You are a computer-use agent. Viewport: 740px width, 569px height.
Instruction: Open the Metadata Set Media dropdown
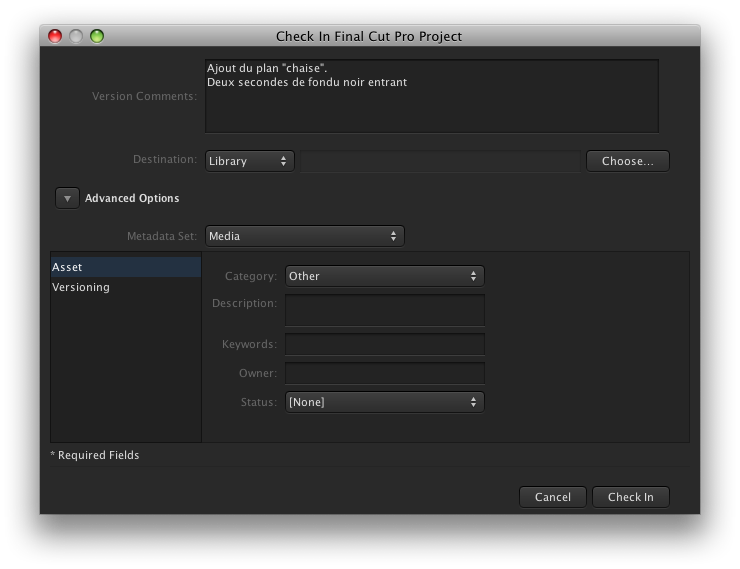coord(304,236)
